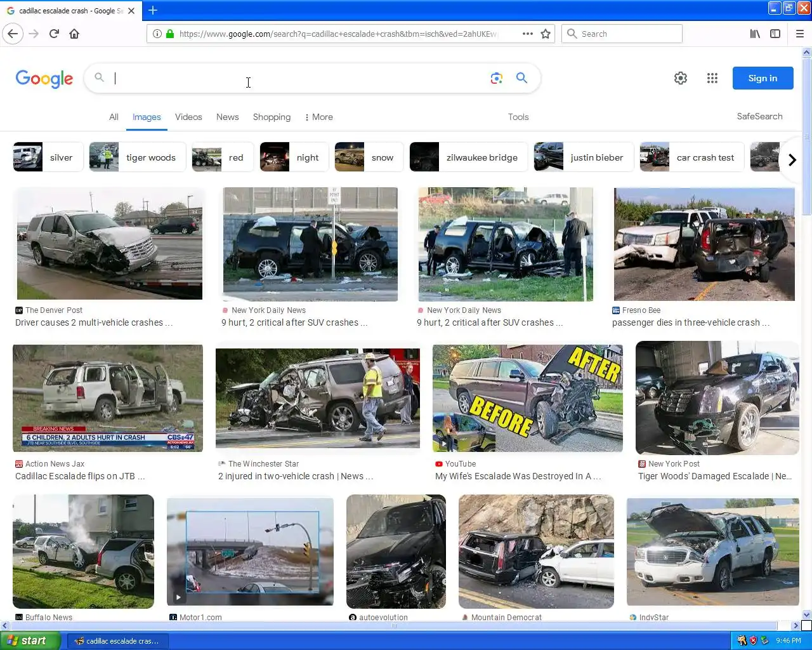Filter results by the night chip
Viewport: 812px width, 650px height.
pyautogui.click(x=294, y=157)
